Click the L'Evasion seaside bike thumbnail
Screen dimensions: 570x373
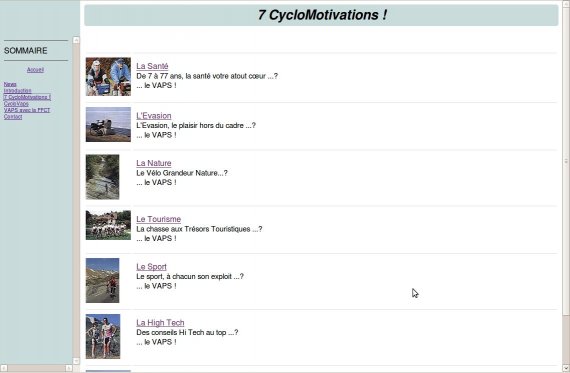(x=108, y=124)
